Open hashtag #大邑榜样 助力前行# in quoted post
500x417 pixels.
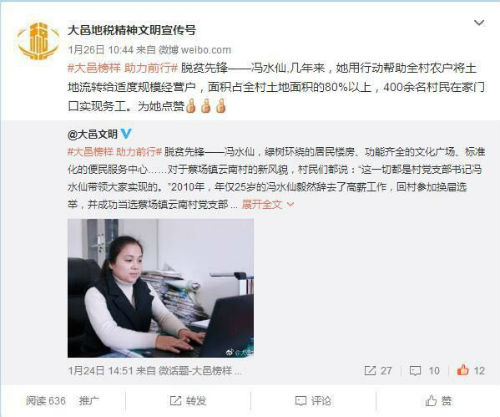click(115, 152)
